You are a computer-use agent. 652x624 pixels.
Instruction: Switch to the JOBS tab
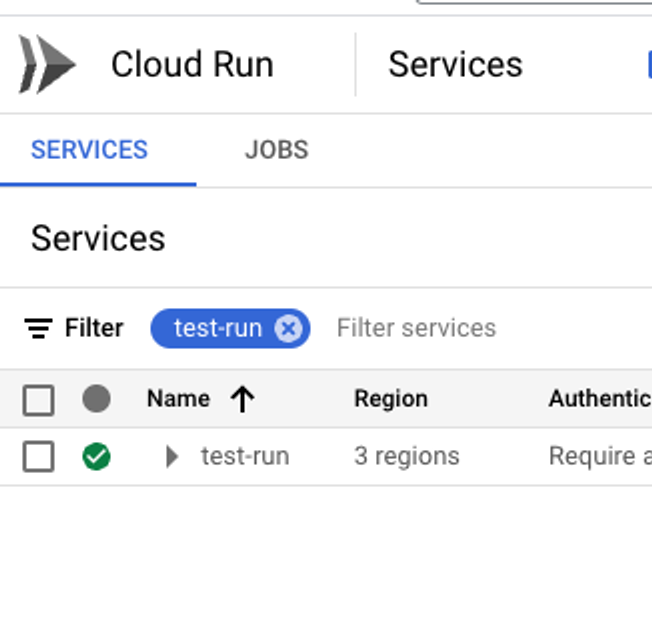277,150
